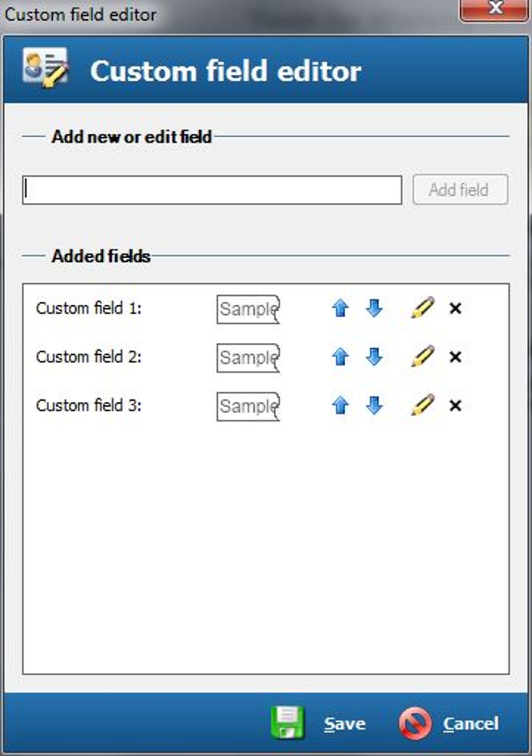This screenshot has height=756, width=532.
Task: Move Custom field 1 down
Action: tap(374, 308)
